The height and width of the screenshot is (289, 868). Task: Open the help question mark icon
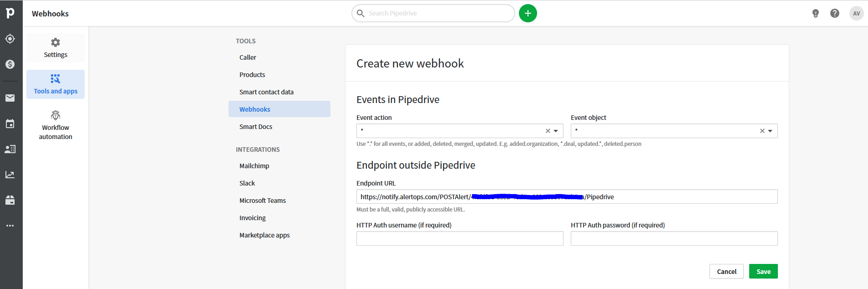[834, 13]
